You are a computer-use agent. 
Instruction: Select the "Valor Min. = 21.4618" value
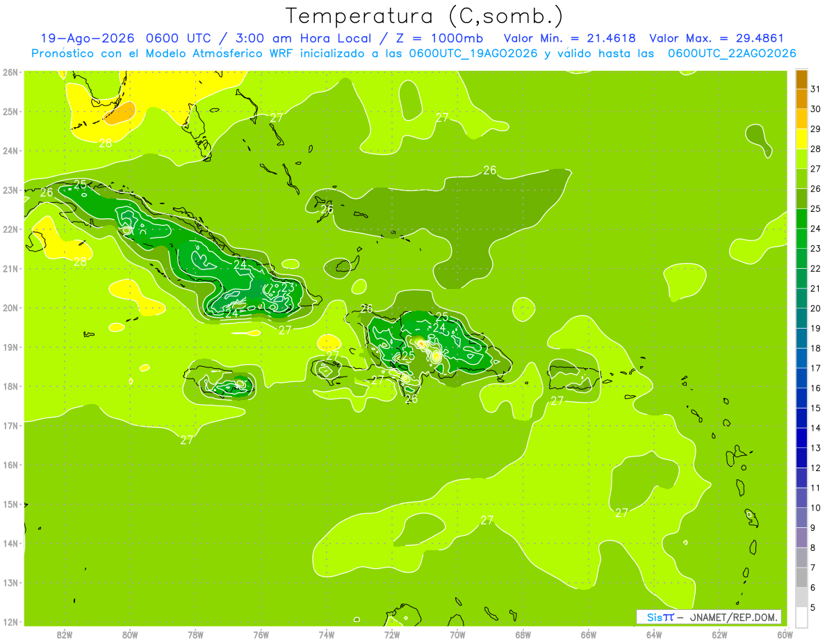pos(569,38)
